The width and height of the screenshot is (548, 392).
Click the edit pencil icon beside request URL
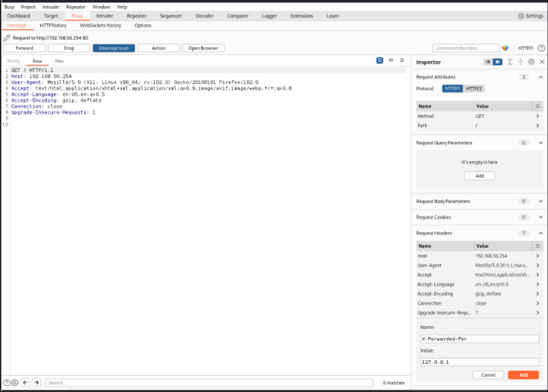click(7, 38)
